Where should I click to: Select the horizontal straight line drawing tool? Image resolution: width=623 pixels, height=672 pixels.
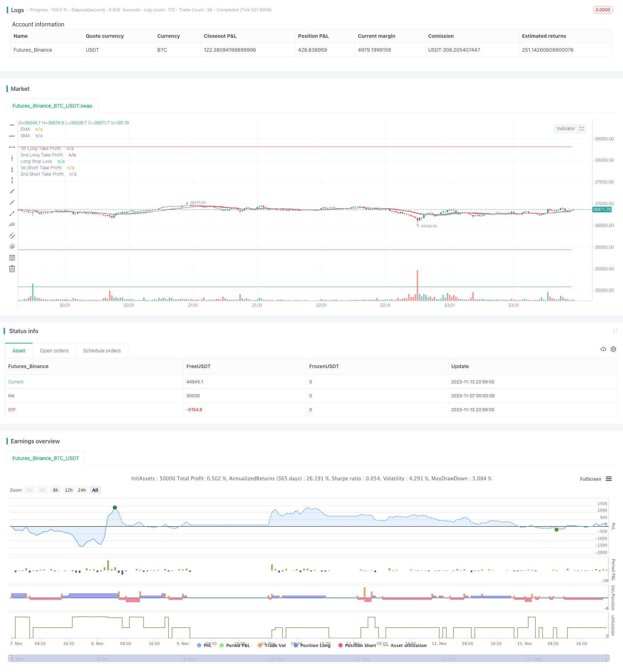tap(12, 125)
